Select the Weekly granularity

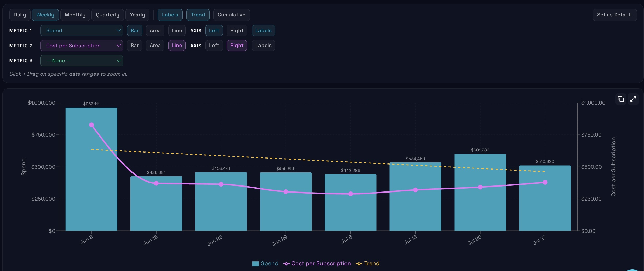[45, 15]
